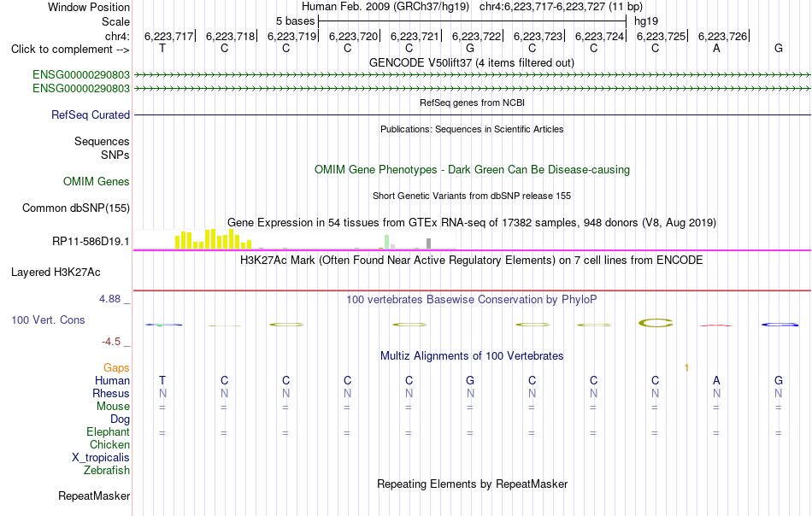Click the A base under 6,223,726
Viewport: 812px width, 516px height.
pos(717,48)
